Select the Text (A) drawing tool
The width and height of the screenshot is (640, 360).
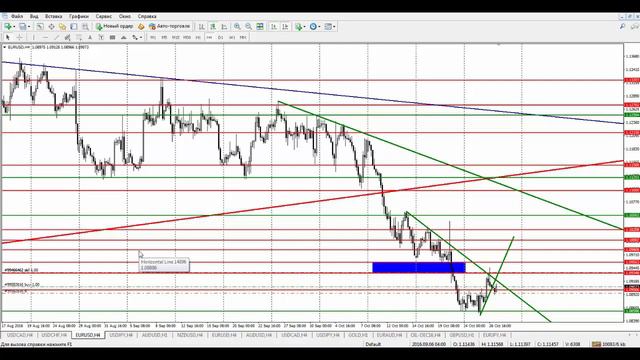(x=90, y=37)
